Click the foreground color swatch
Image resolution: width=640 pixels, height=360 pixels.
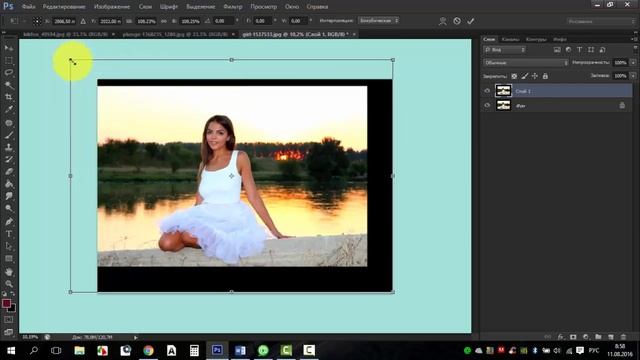click(x=6, y=303)
